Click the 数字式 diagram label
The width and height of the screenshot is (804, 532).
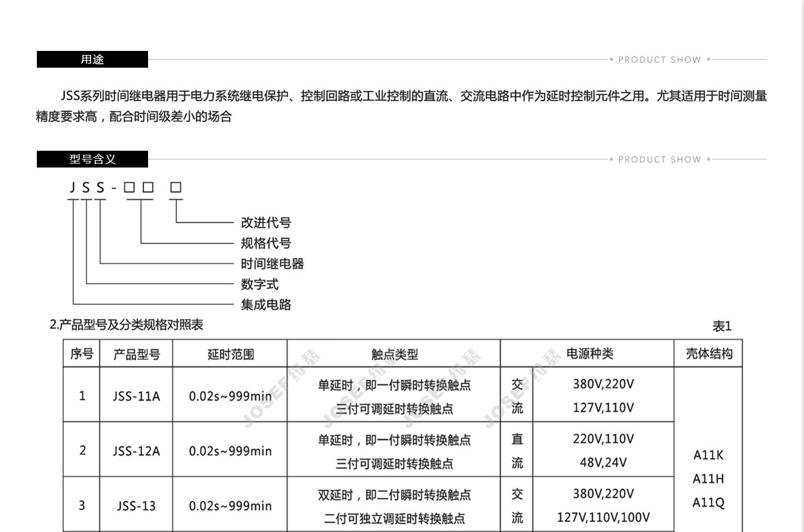click(260, 284)
